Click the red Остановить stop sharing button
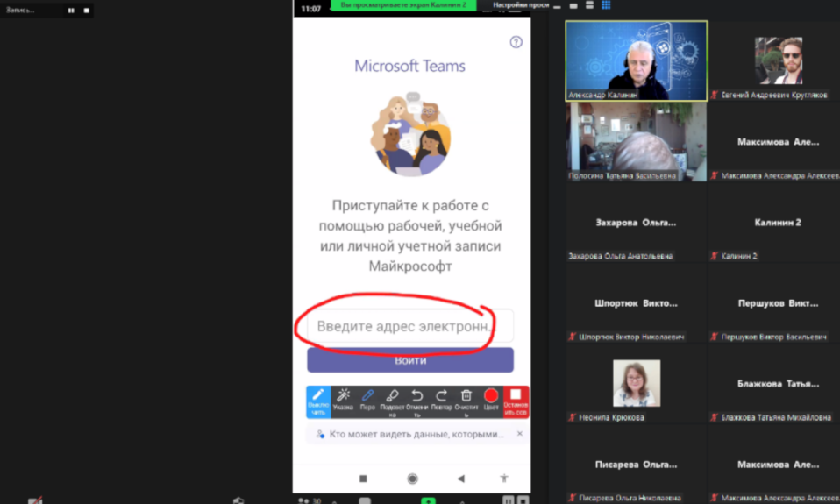The width and height of the screenshot is (840, 504). (x=516, y=401)
